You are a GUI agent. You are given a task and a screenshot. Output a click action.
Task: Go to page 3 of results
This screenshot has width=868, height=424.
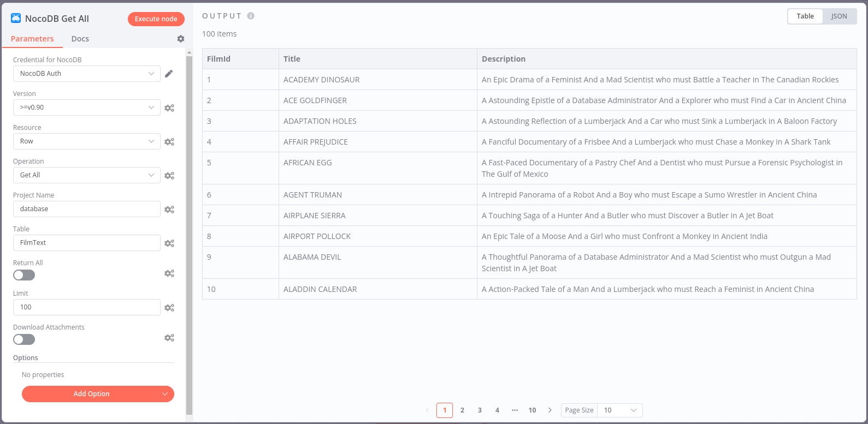click(480, 410)
